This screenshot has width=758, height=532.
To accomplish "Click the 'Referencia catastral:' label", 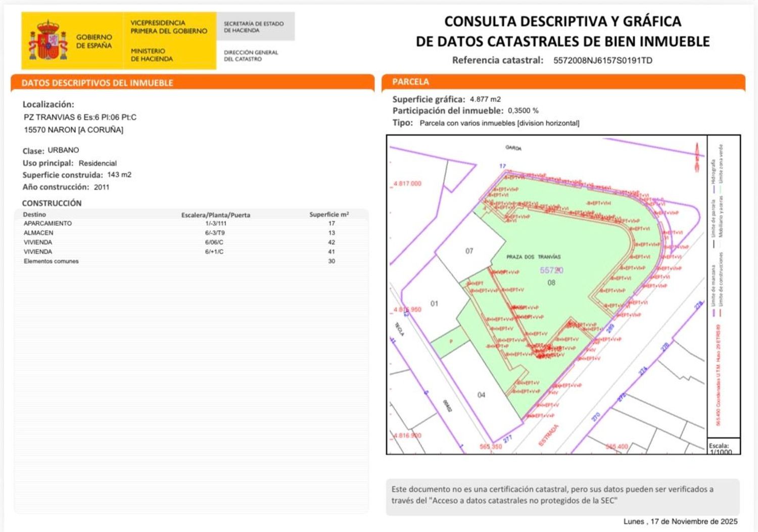I will point(497,60).
